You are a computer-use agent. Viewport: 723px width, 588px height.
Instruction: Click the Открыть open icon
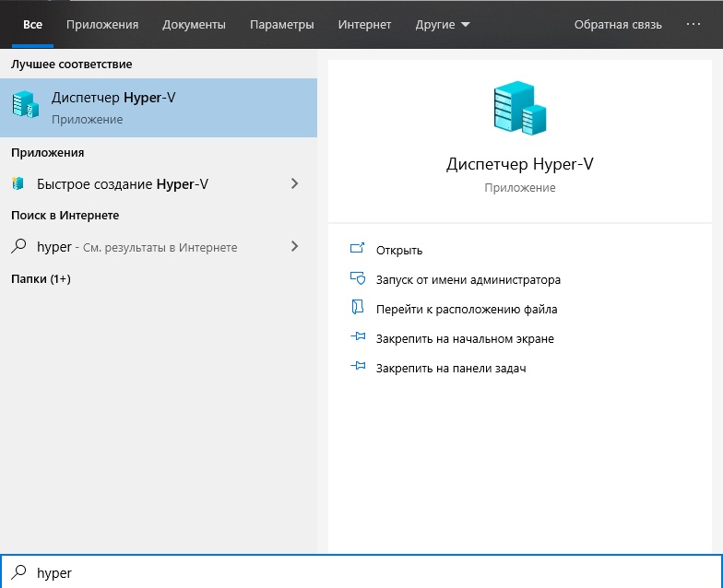pyautogui.click(x=358, y=250)
